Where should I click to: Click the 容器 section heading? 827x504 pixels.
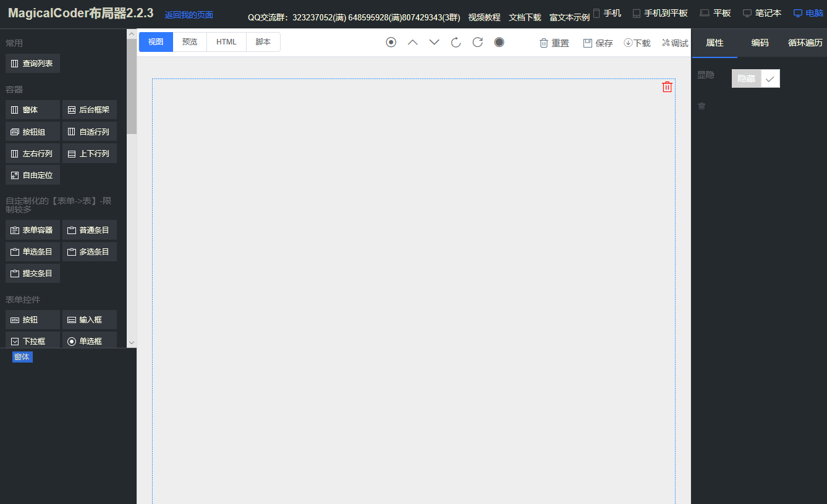14,90
